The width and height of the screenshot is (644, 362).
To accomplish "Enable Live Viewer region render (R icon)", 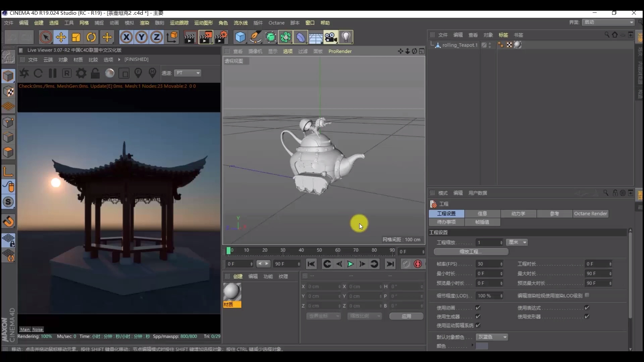I will coord(67,73).
